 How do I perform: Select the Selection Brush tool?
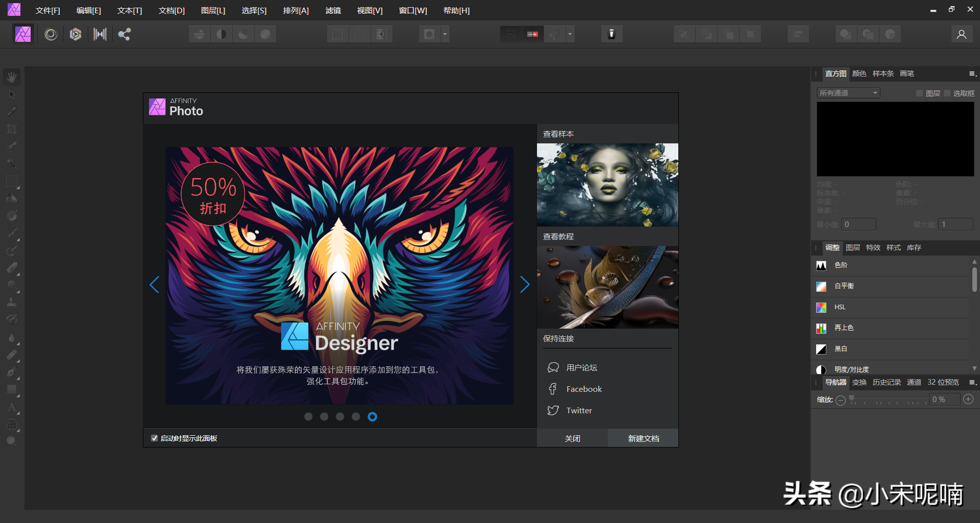12,146
